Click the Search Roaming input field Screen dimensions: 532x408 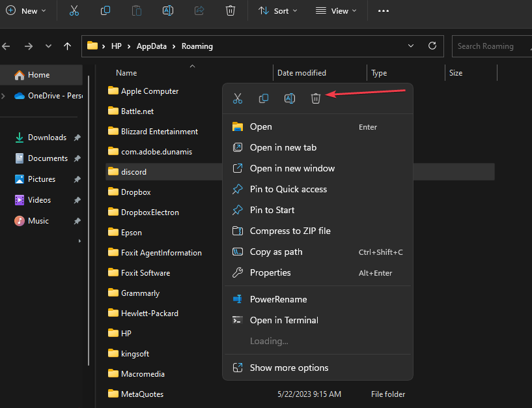[488, 46]
